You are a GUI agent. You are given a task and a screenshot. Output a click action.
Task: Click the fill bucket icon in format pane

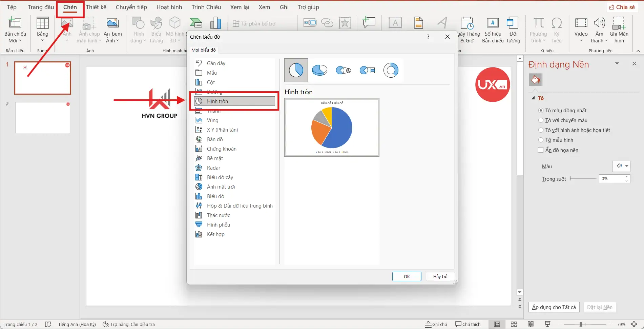click(x=535, y=80)
